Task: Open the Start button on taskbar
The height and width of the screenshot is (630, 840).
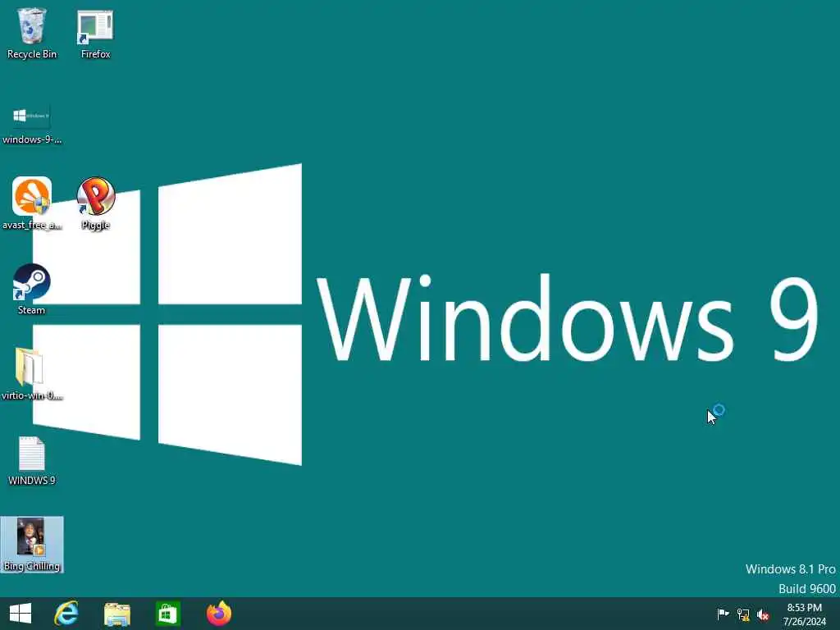Action: 21,614
